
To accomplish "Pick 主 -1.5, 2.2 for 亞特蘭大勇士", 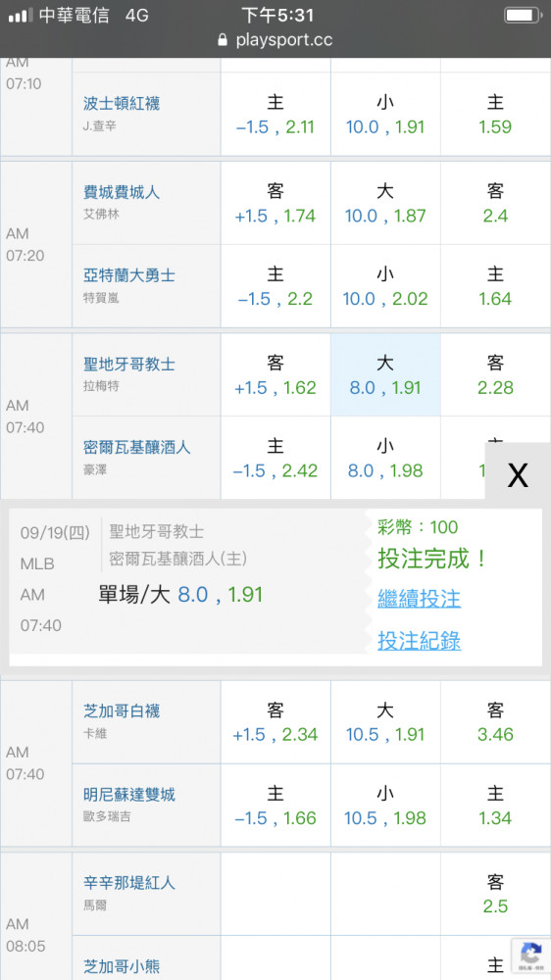I will pyautogui.click(x=275, y=286).
